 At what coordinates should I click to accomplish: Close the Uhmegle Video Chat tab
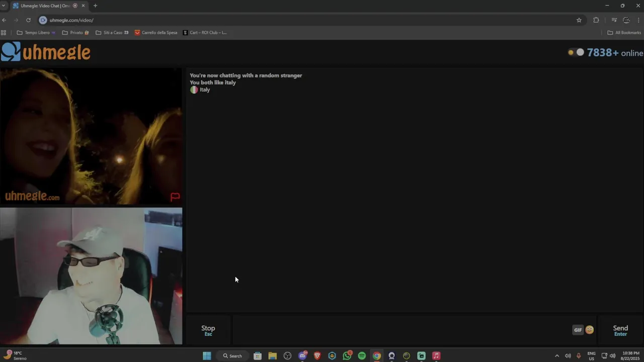pyautogui.click(x=83, y=6)
